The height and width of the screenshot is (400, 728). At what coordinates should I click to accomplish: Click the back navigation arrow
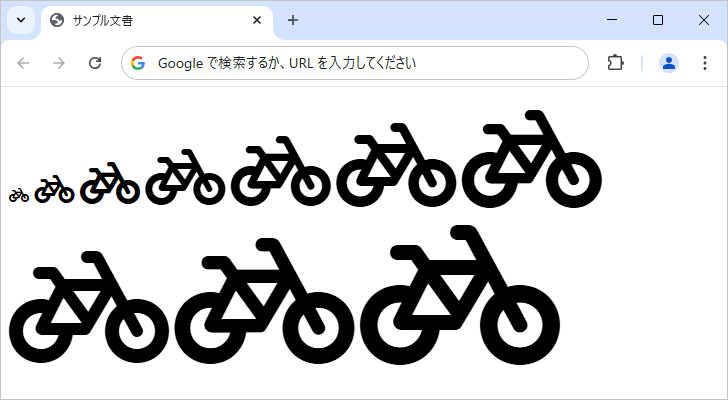point(24,63)
